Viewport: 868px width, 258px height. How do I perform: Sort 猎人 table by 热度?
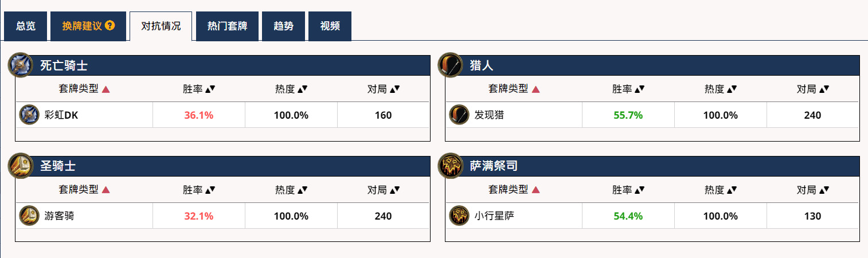(721, 89)
